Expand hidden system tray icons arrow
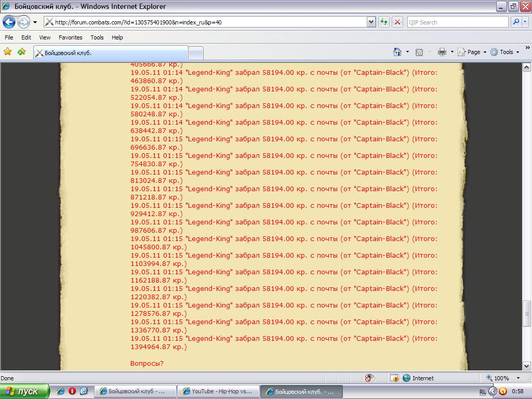 [x=493, y=391]
